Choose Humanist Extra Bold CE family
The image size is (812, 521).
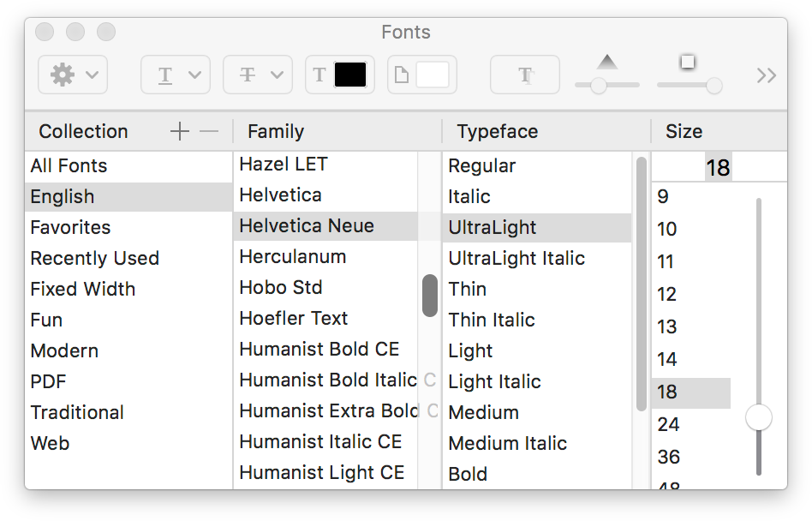pyautogui.click(x=325, y=411)
